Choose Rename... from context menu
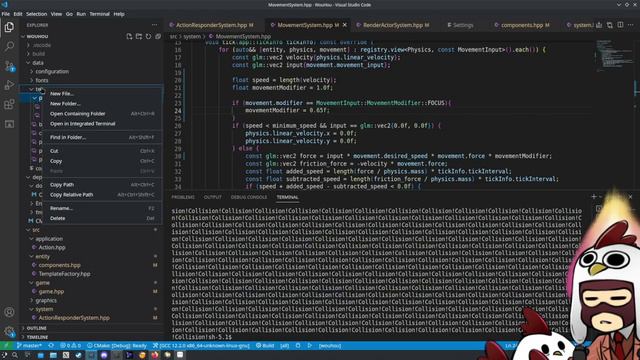 click(x=102, y=208)
